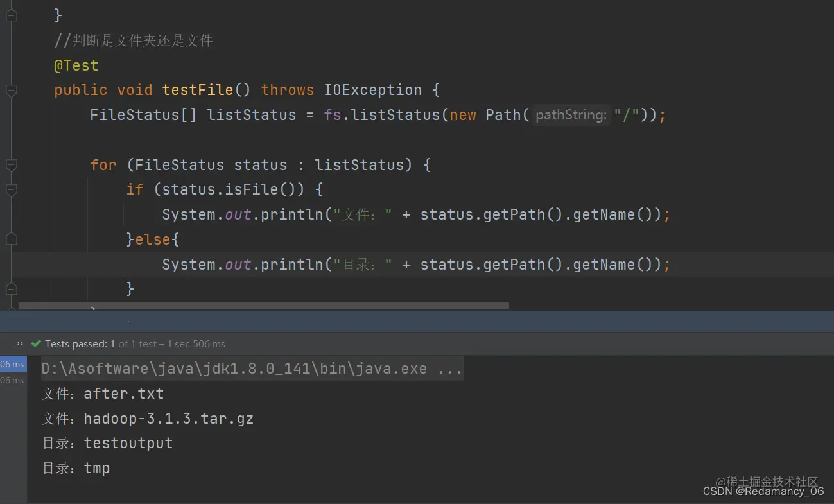This screenshot has height=504, width=834.
Task: Click the "Tests passed: 1 of 1 test" status
Action: tap(101, 344)
